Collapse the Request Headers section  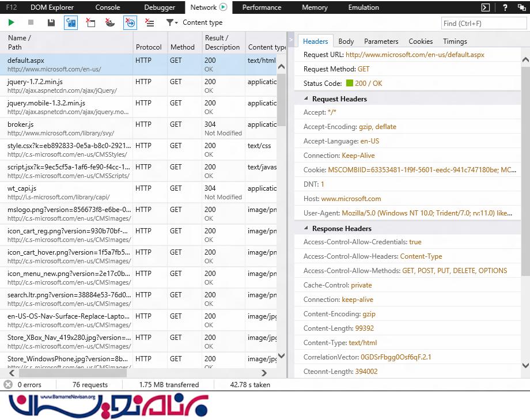[307, 99]
